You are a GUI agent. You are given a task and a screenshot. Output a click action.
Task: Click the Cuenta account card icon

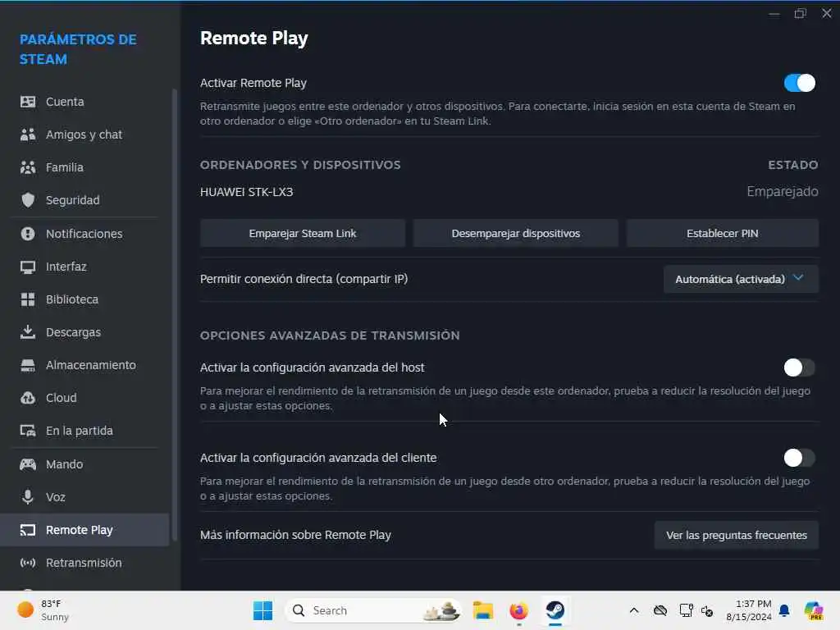click(x=28, y=102)
